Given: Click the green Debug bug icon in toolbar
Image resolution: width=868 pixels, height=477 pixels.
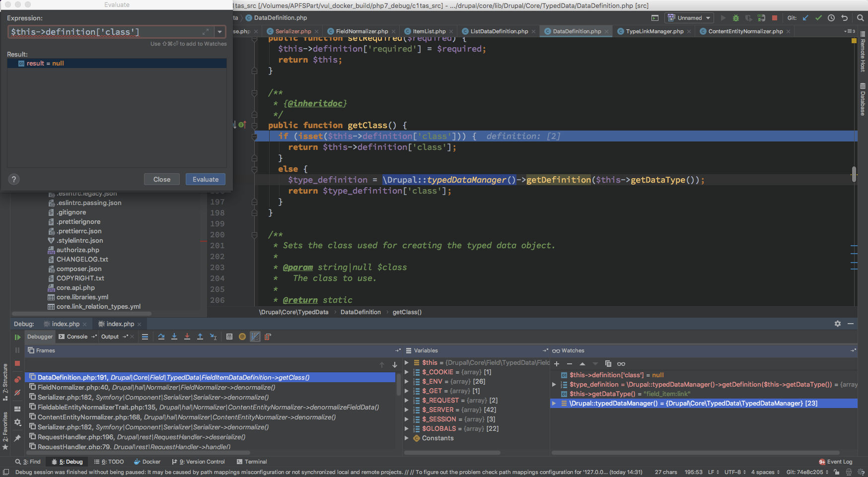Looking at the screenshot, I should (x=736, y=18).
